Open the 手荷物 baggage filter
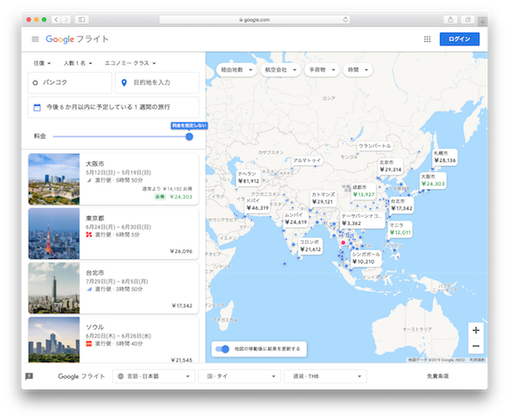This screenshot has width=509, height=420. (x=322, y=70)
